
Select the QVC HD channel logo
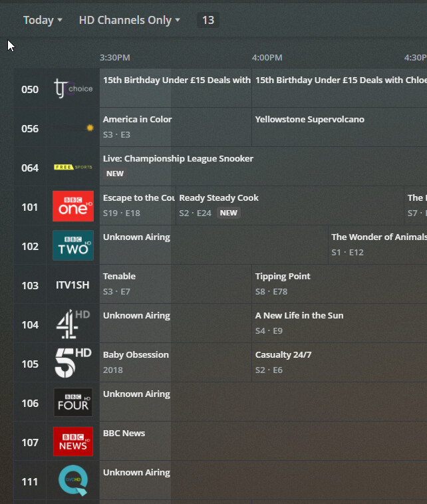click(x=73, y=480)
